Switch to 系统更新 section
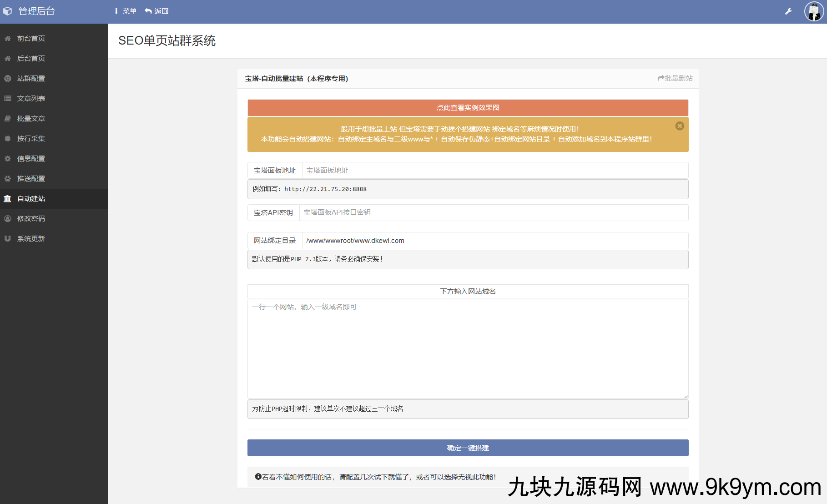 pos(30,238)
